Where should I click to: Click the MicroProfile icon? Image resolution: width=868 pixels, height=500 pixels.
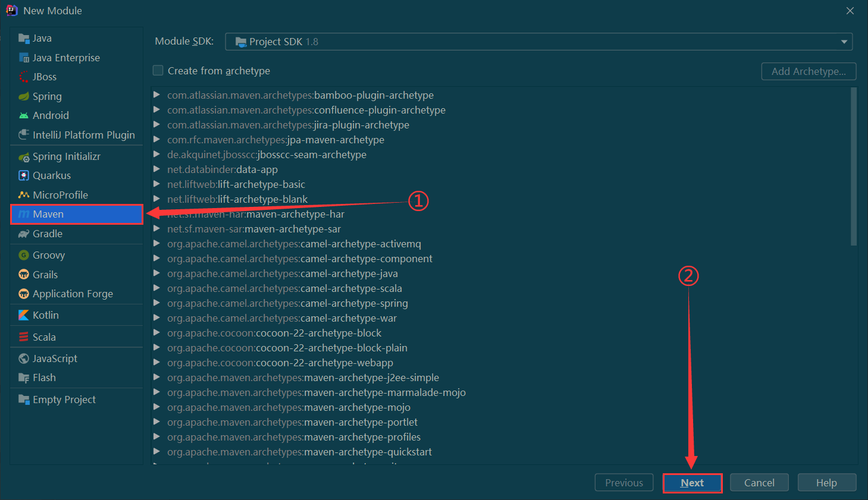click(24, 195)
